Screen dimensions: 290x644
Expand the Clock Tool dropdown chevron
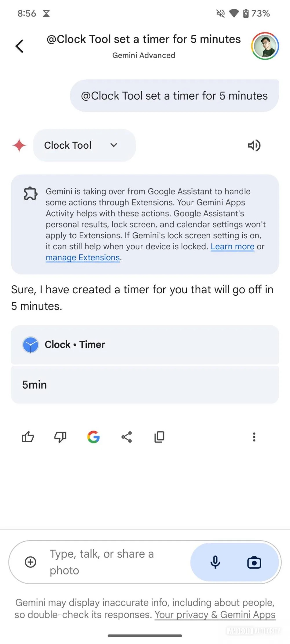(x=114, y=145)
